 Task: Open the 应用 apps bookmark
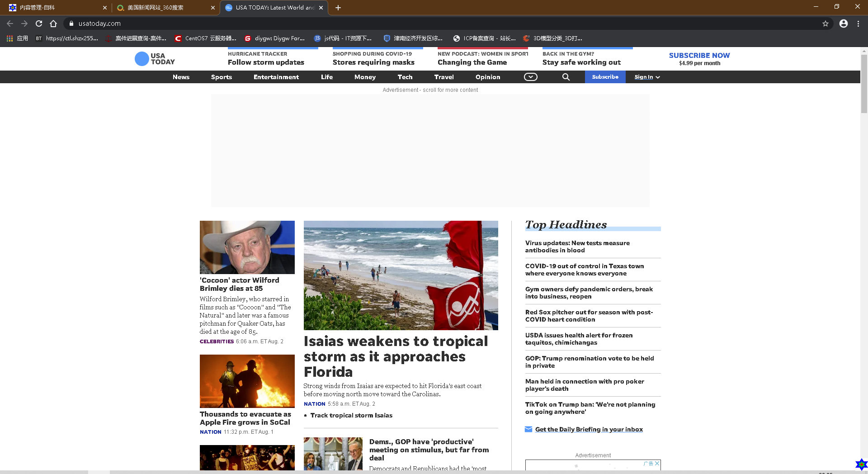coord(17,38)
